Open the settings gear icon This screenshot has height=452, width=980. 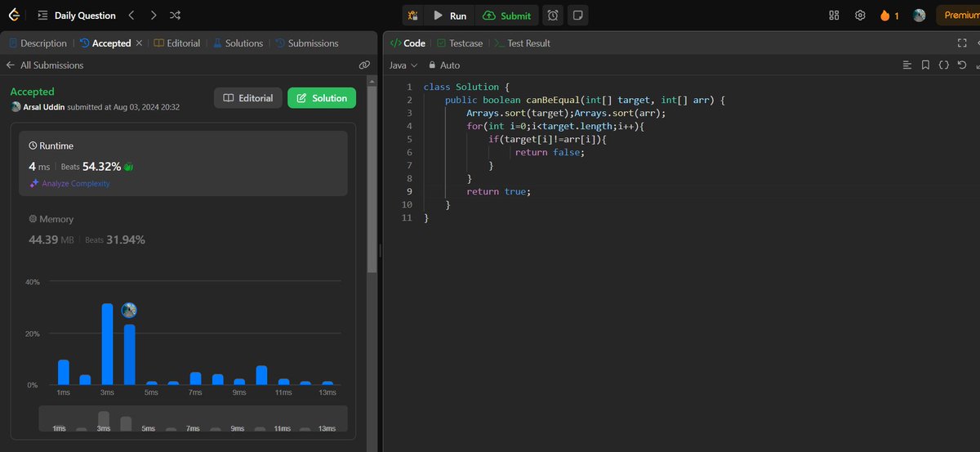pos(860,16)
